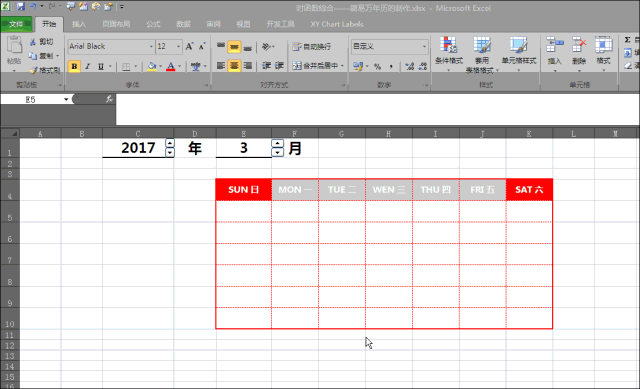This screenshot has height=389, width=640.
Task: Click the red font color A
Action: click(x=171, y=66)
